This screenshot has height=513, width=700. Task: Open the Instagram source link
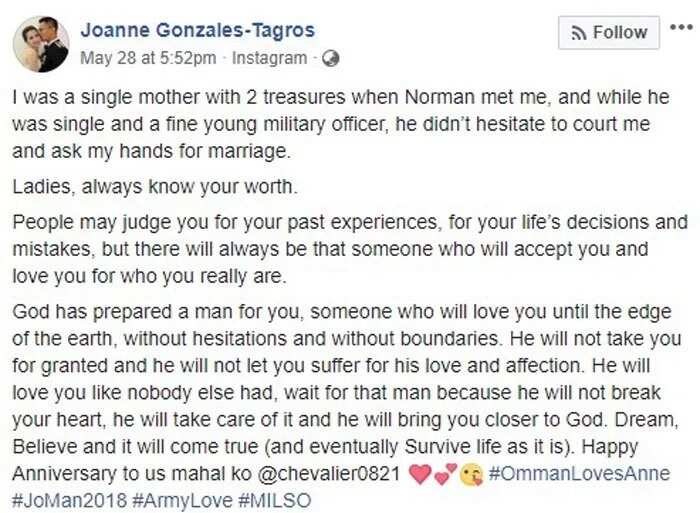point(269,58)
